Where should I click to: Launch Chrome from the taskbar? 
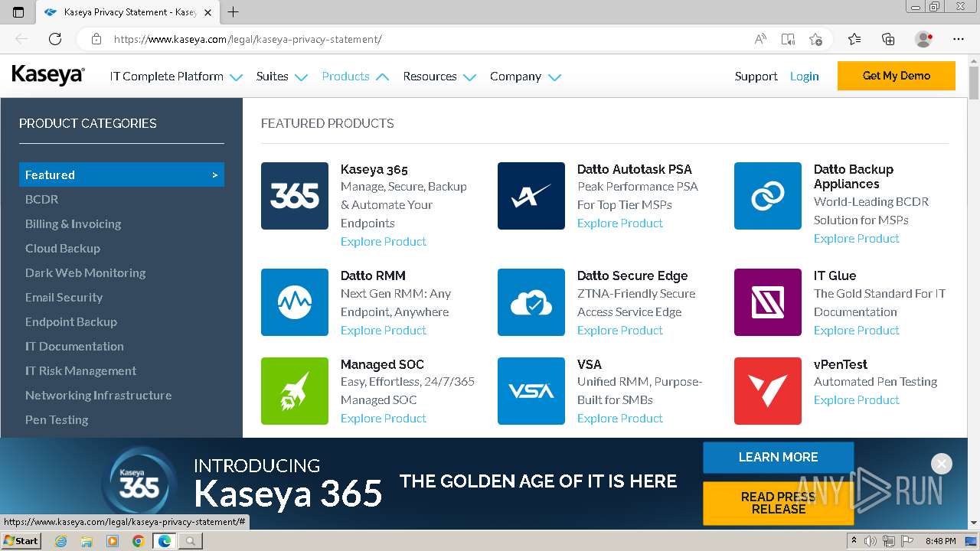pyautogui.click(x=138, y=541)
